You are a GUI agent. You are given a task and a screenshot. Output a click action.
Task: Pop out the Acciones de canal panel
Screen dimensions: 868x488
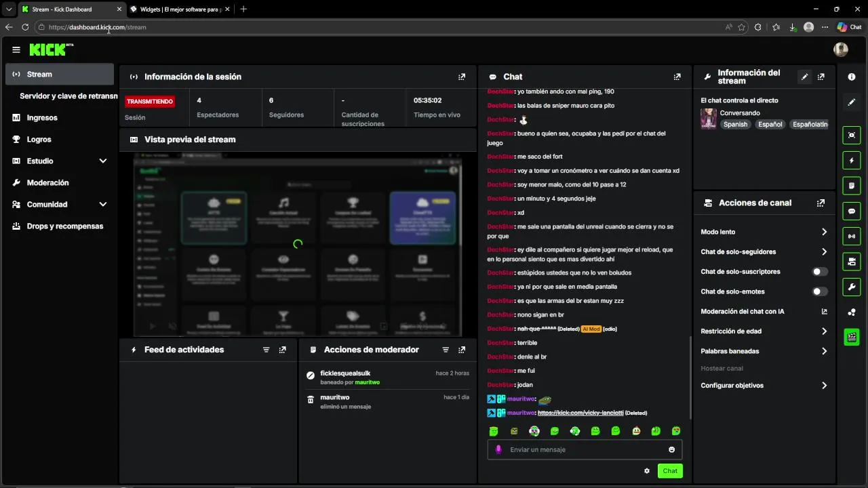pyautogui.click(x=821, y=203)
